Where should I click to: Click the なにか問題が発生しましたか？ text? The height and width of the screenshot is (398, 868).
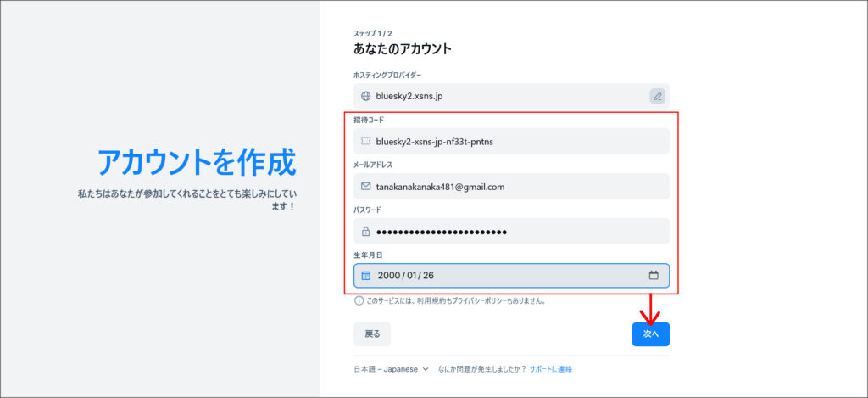coord(481,369)
